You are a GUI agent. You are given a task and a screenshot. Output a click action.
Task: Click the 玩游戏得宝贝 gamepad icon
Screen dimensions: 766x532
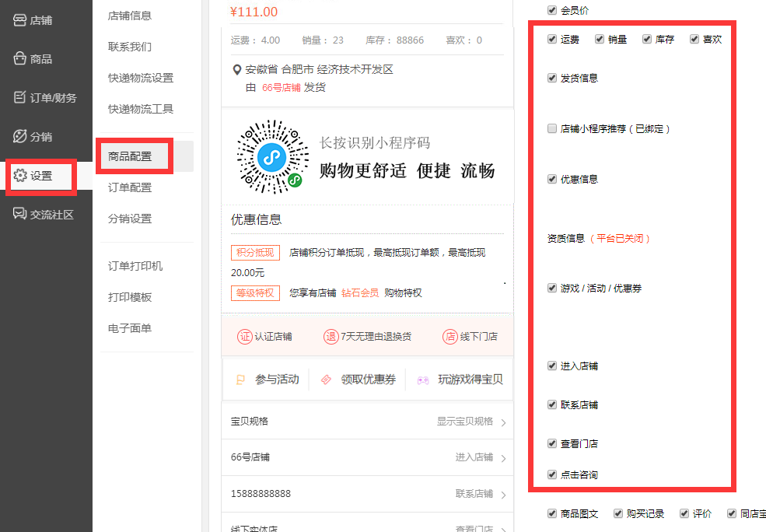(x=423, y=380)
